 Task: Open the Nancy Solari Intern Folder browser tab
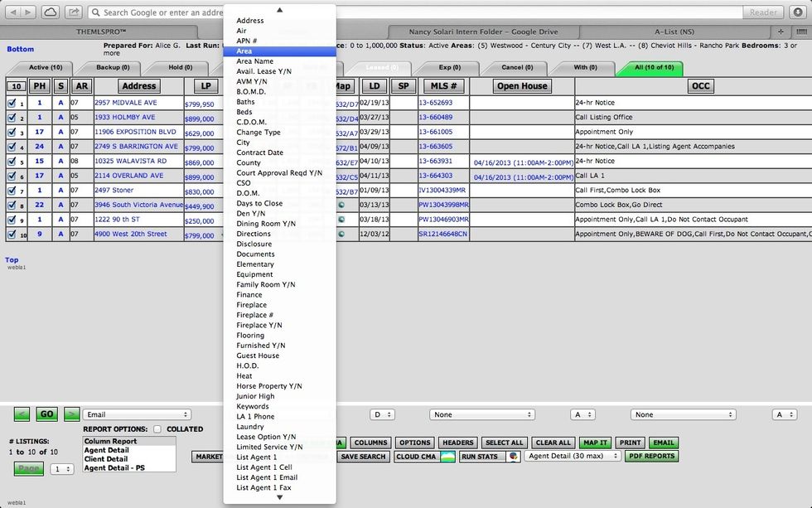point(483,31)
